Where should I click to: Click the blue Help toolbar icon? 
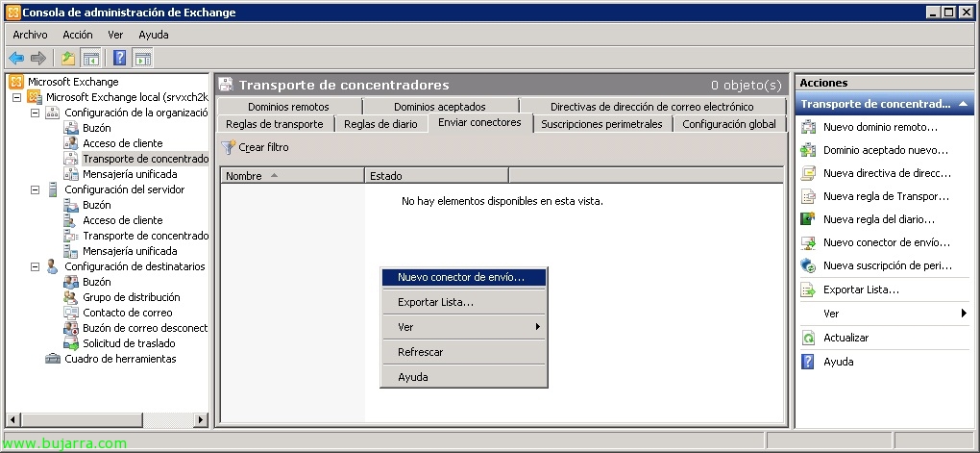119,59
